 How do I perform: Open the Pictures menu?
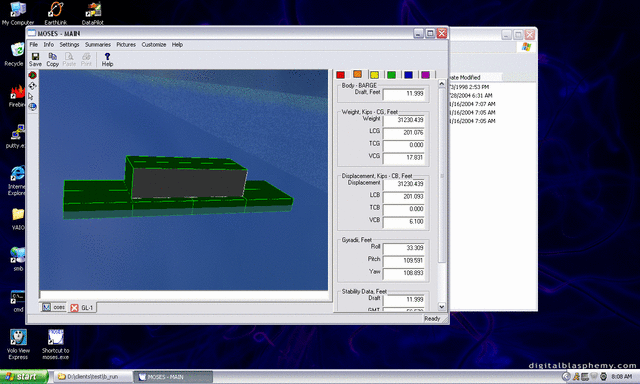click(x=126, y=44)
